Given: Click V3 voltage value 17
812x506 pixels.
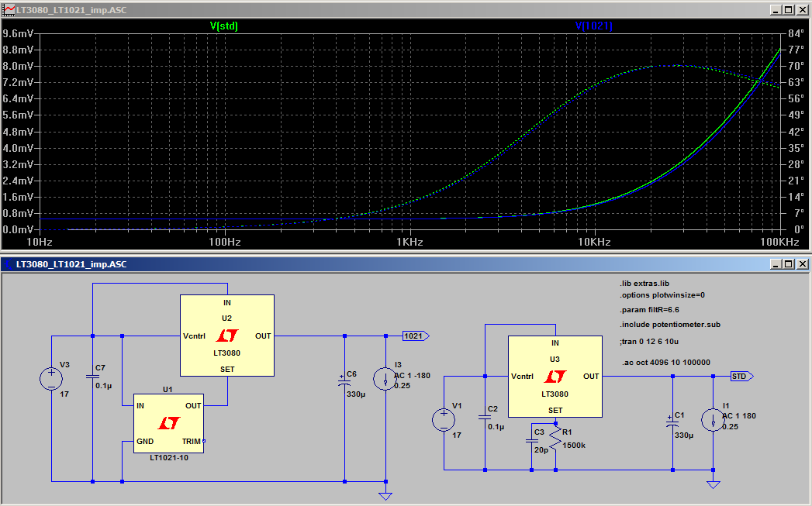Looking at the screenshot, I should point(64,394).
